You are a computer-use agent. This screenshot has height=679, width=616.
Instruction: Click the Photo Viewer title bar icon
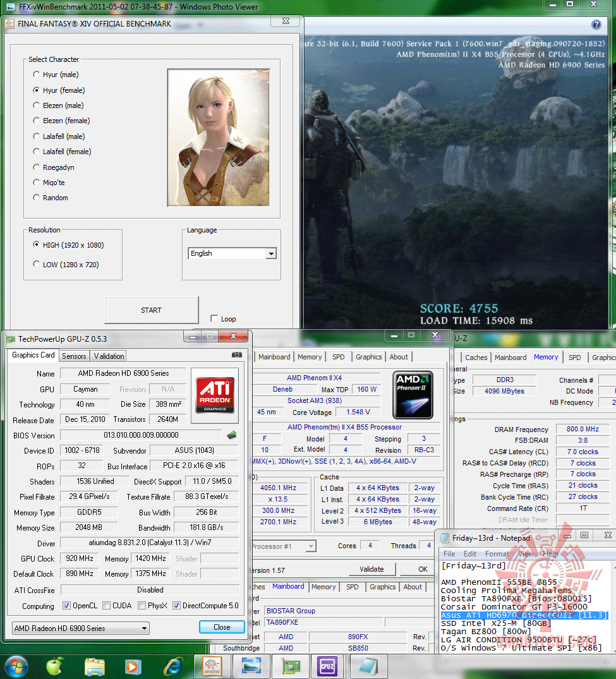pos(9,7)
